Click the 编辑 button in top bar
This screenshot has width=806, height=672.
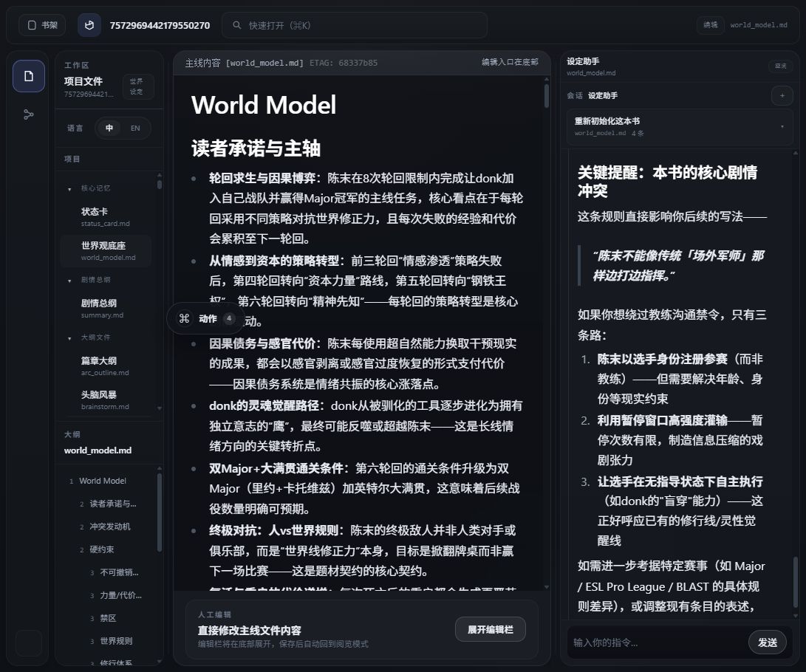pos(711,24)
